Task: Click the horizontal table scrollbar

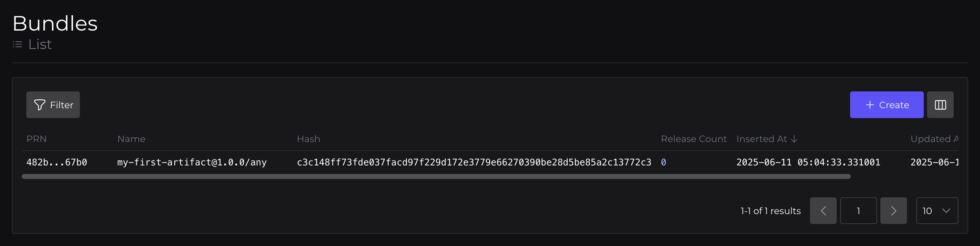Action: click(436, 176)
